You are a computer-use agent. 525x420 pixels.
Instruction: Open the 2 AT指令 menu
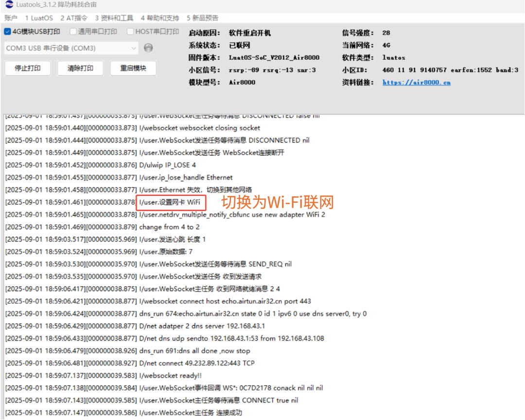(74, 18)
